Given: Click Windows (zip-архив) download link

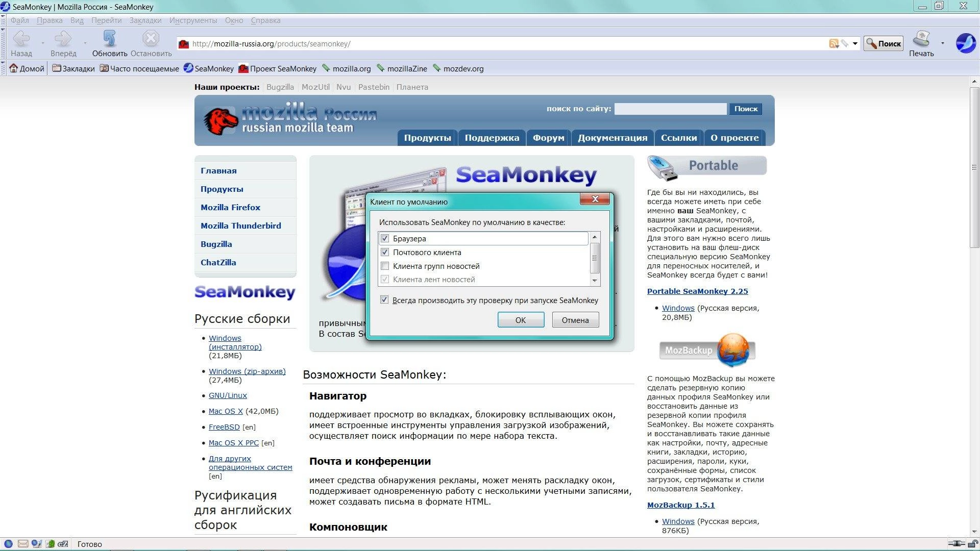Looking at the screenshot, I should pos(247,371).
